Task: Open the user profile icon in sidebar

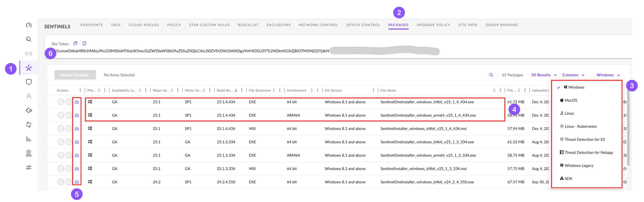Action: coord(29,96)
